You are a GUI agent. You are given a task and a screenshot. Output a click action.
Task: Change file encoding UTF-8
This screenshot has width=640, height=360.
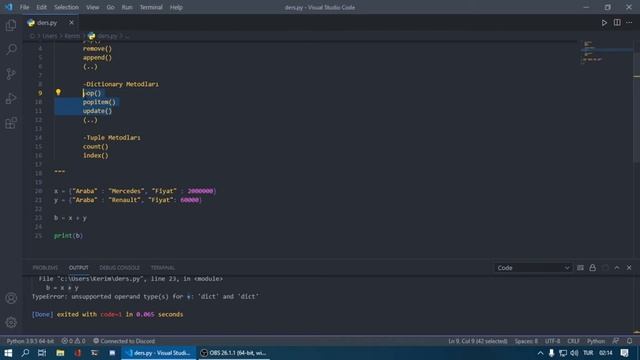pyautogui.click(x=553, y=341)
